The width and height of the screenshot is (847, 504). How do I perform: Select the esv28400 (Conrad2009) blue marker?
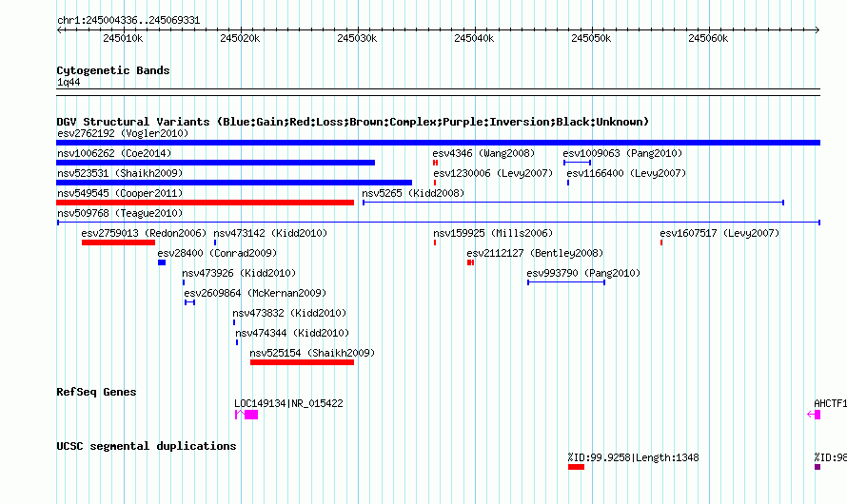tap(162, 262)
